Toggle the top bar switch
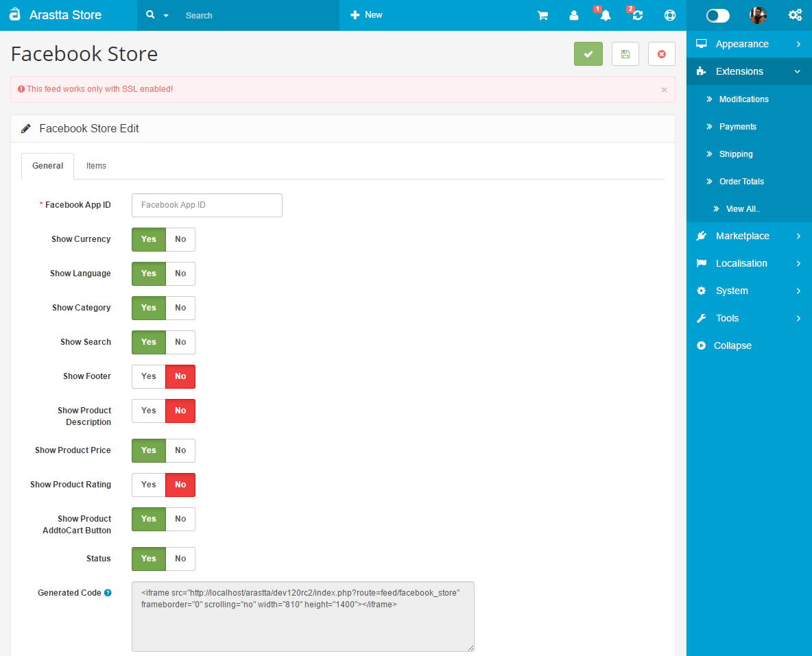The image size is (812, 656). (x=718, y=16)
